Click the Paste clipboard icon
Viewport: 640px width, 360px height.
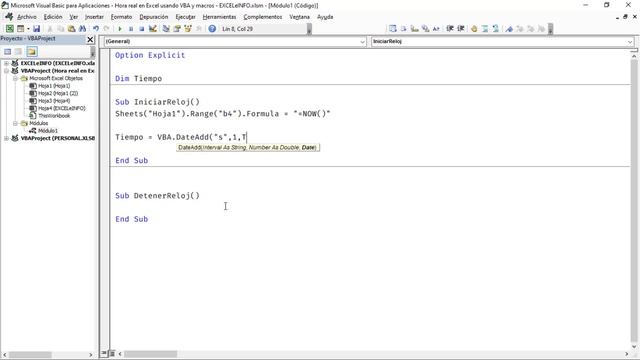(x=71, y=29)
